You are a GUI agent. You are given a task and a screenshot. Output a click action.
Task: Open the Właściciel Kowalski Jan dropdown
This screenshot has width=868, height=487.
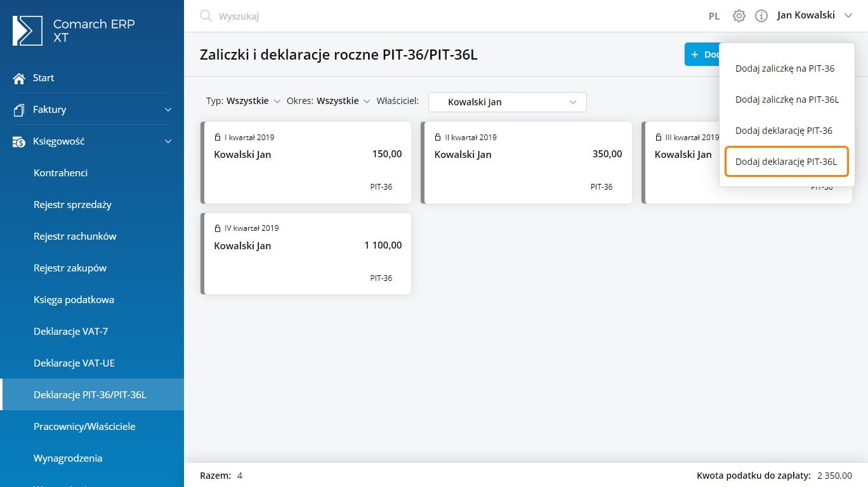[508, 102]
